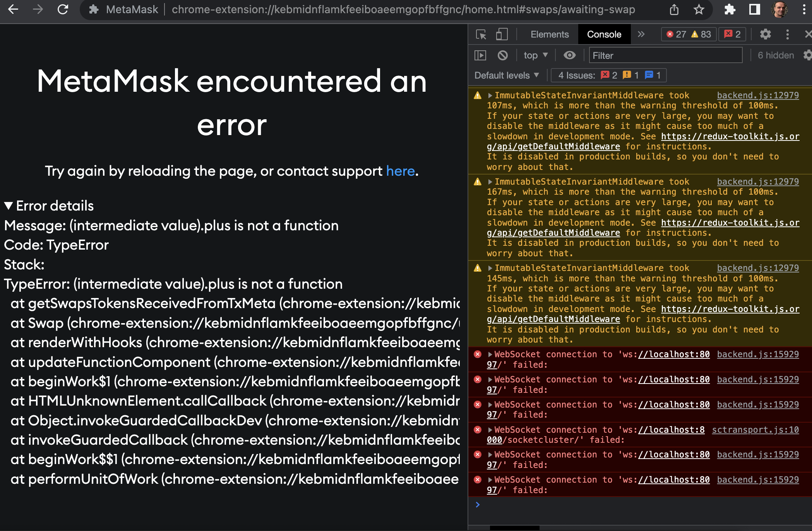Open the DevTools three-dot customize menu
This screenshot has height=531, width=812.
click(x=788, y=34)
